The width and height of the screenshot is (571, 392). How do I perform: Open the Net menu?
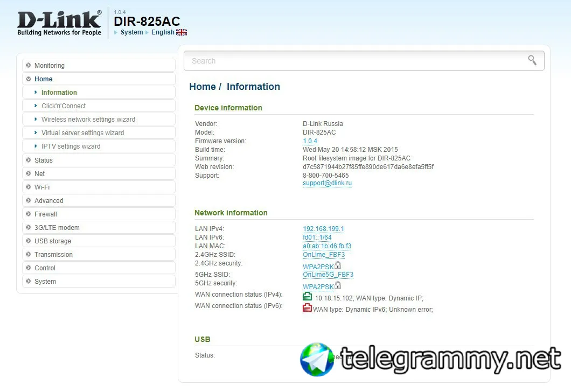(99, 173)
